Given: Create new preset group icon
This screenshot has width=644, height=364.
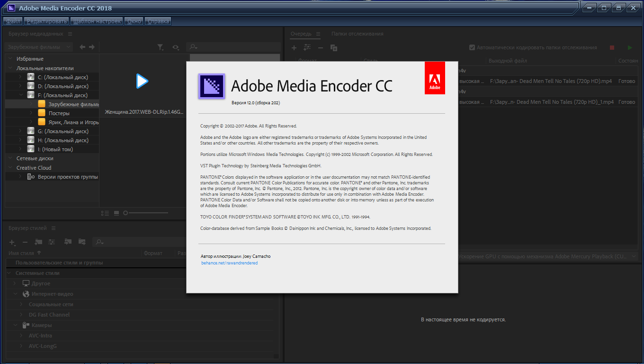Looking at the screenshot, I should coord(38,242).
